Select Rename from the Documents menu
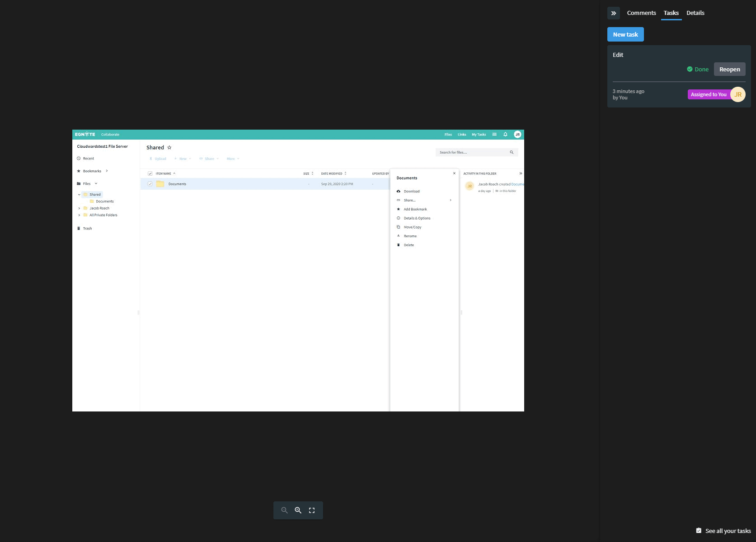 click(x=409, y=236)
